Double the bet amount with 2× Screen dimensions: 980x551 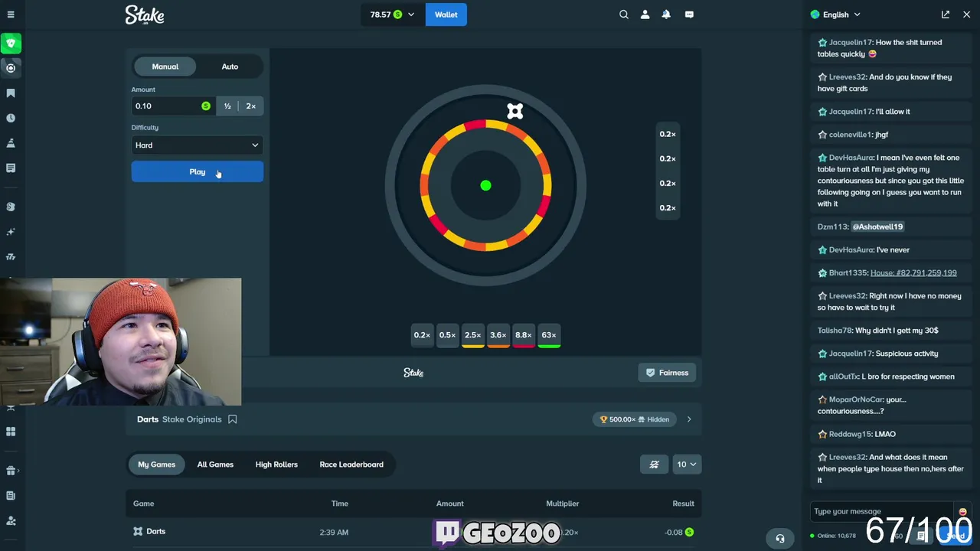250,106
